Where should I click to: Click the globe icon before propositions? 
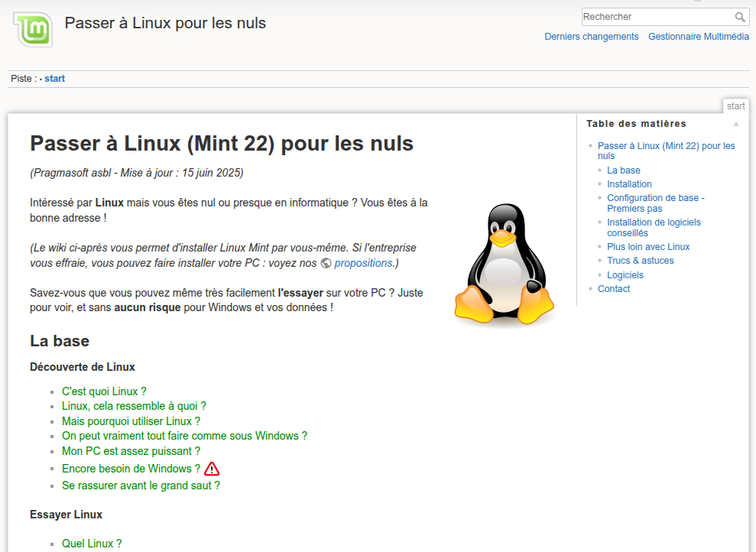(326, 263)
